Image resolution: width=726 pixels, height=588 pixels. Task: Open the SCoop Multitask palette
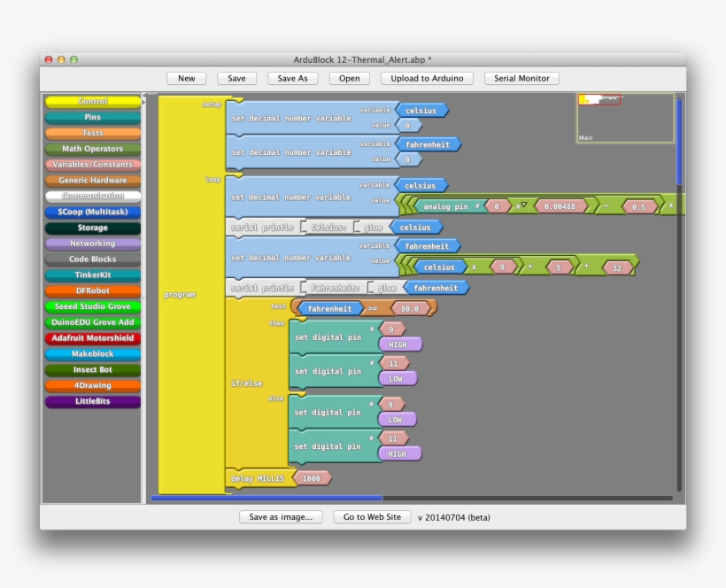pos(91,212)
